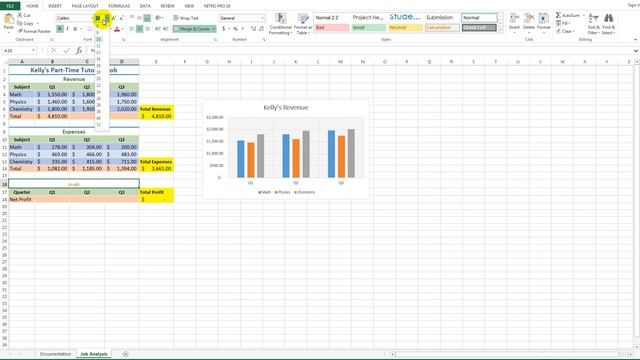Switch to the FORMULAS tab

[x=119, y=6]
